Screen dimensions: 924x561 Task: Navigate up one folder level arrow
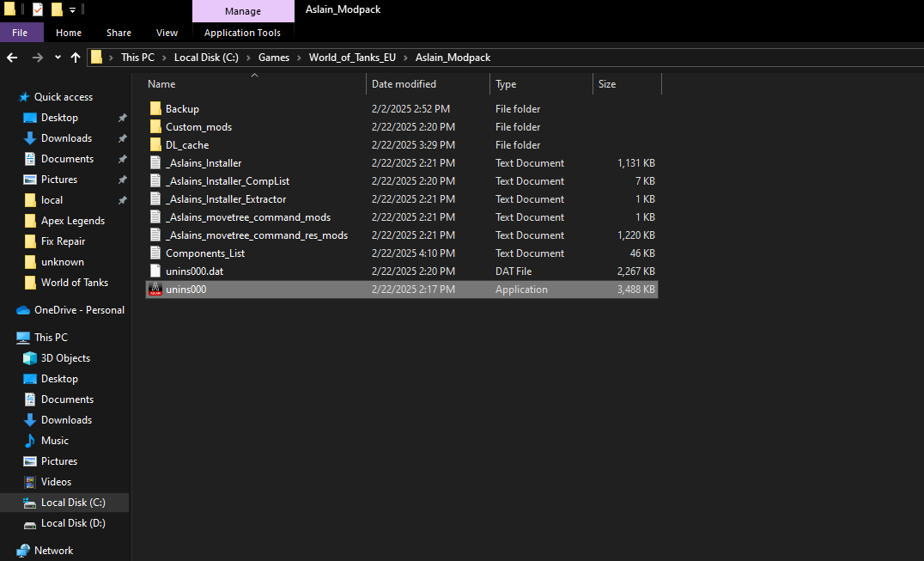point(76,58)
